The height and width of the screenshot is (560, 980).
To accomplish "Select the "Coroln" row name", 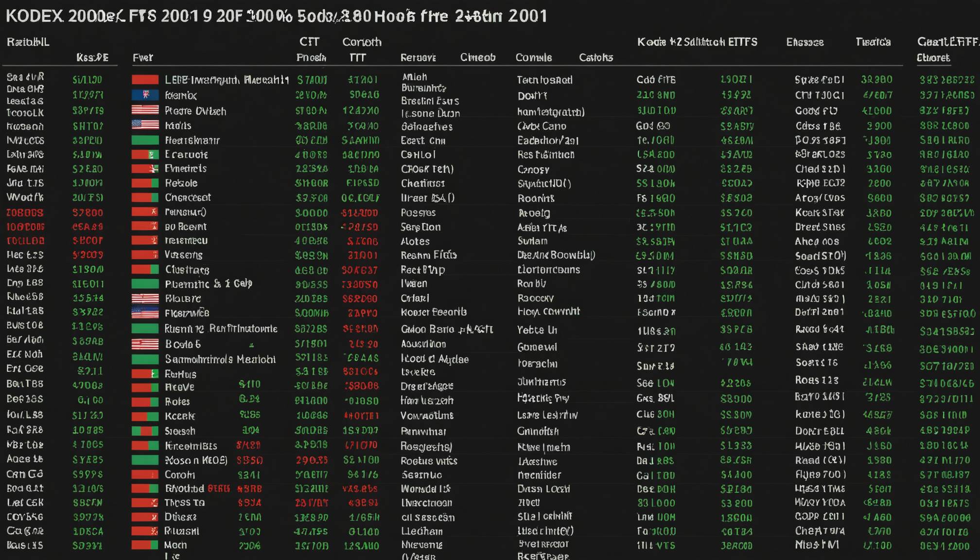I will 180,475.
